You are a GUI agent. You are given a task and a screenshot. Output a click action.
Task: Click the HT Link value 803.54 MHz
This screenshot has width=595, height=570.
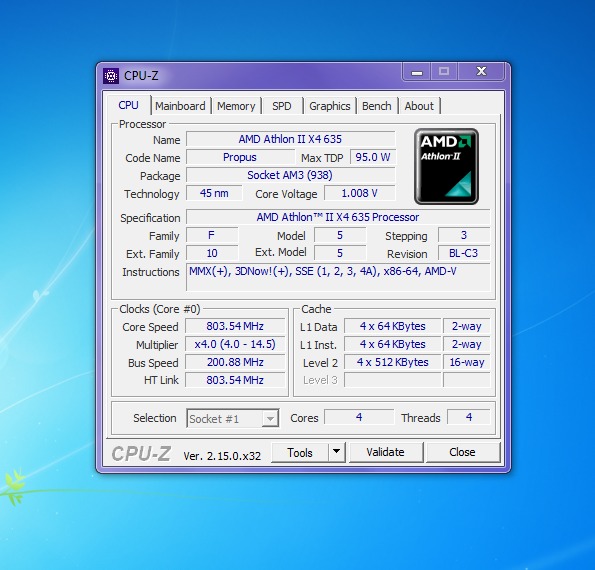(235, 380)
